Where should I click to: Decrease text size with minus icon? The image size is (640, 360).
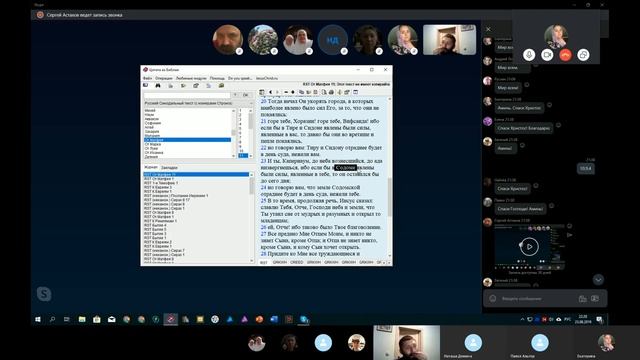(x=286, y=92)
